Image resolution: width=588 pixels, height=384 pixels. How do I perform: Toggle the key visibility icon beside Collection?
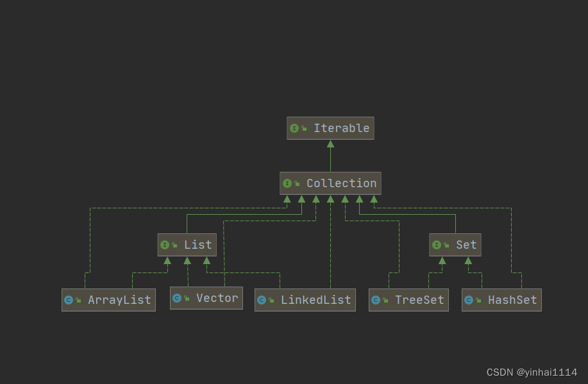pyautogui.click(x=296, y=183)
